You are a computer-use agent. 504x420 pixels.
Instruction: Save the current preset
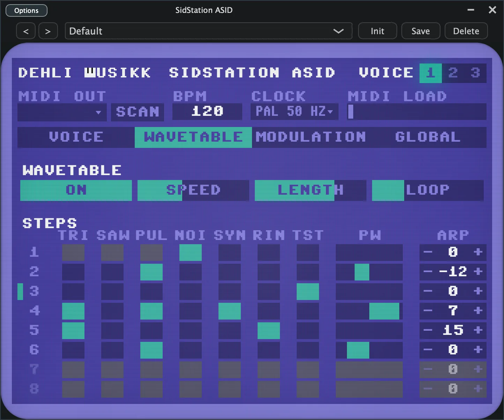[421, 31]
